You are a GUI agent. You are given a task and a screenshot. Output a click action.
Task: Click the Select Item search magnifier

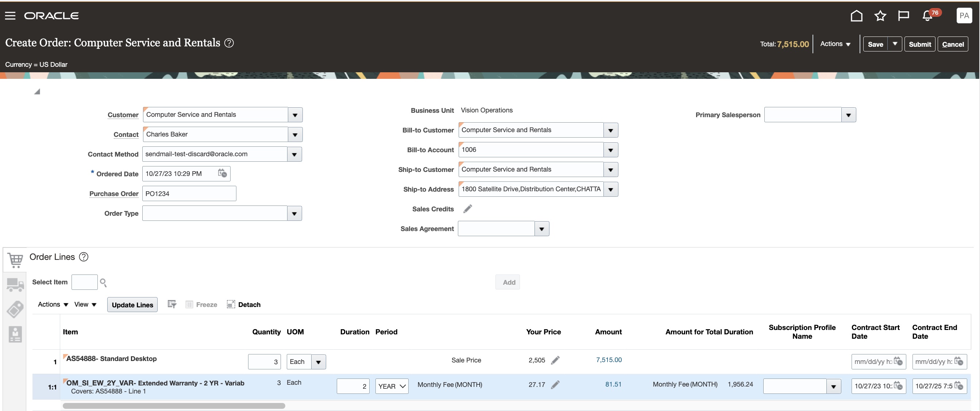pos(103,283)
